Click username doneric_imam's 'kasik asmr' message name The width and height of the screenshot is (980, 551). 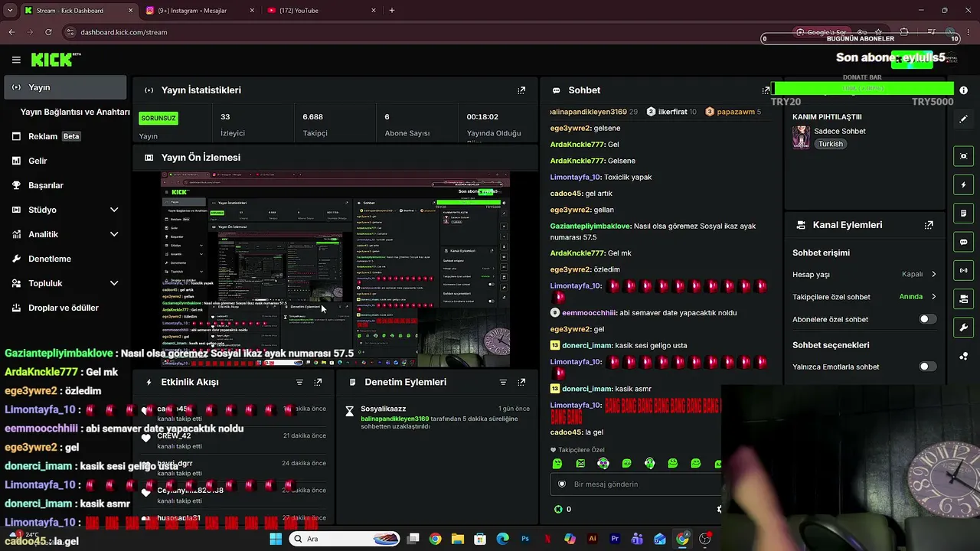point(587,389)
